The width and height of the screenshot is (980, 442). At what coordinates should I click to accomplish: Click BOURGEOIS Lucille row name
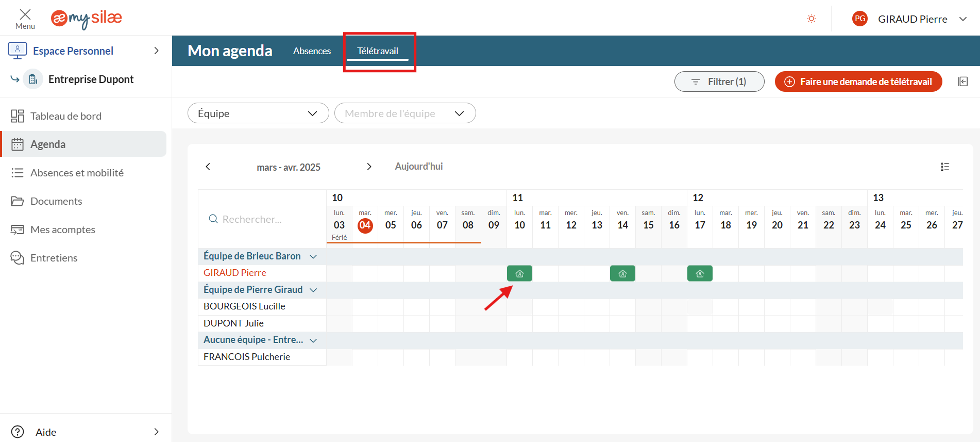[x=244, y=306]
